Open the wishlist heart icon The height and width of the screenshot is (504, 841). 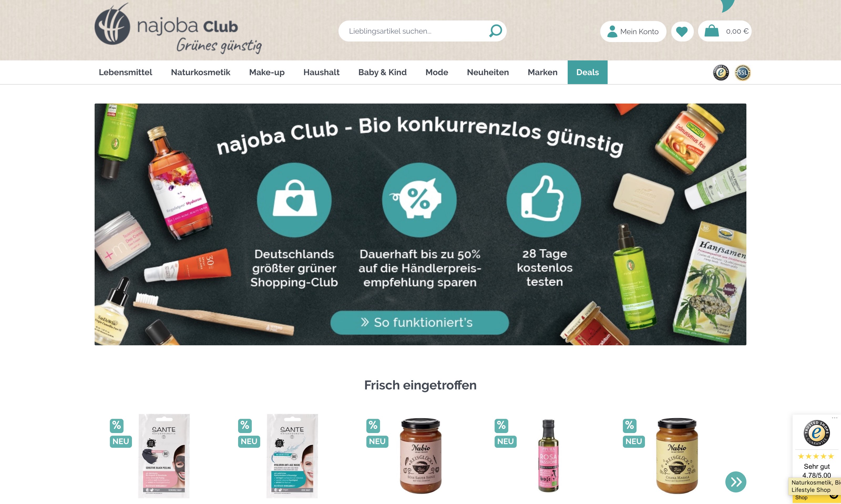682,31
